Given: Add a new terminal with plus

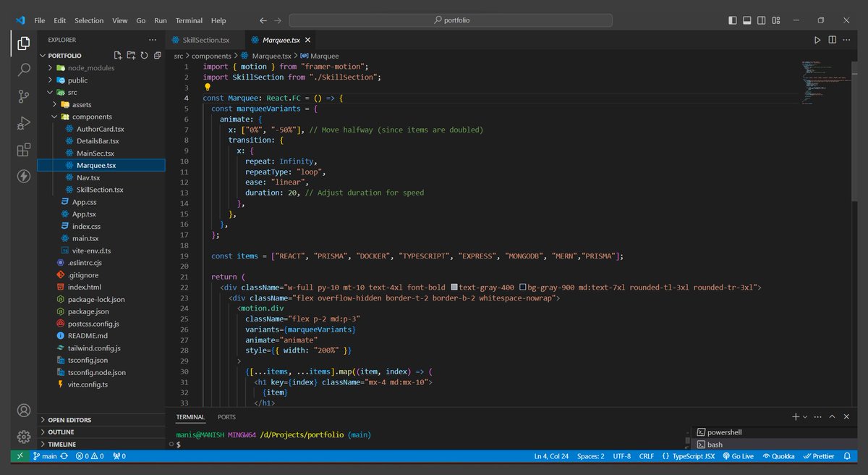Looking at the screenshot, I should pyautogui.click(x=796, y=417).
